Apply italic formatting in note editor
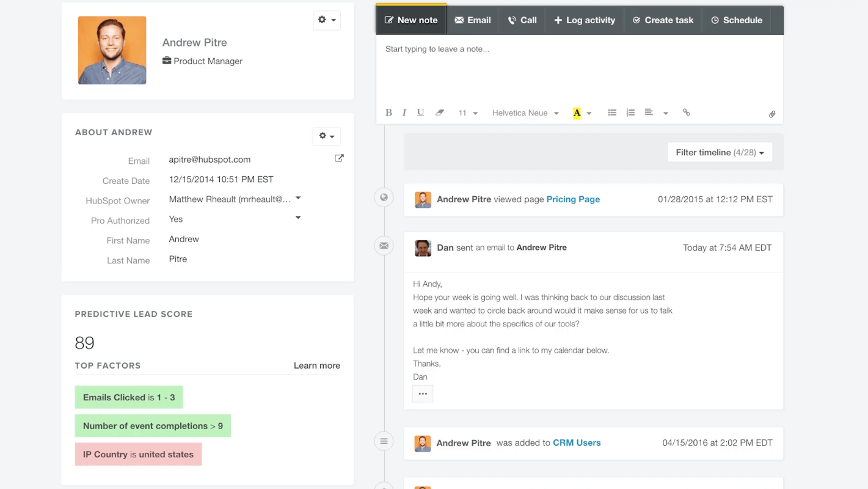 tap(404, 112)
